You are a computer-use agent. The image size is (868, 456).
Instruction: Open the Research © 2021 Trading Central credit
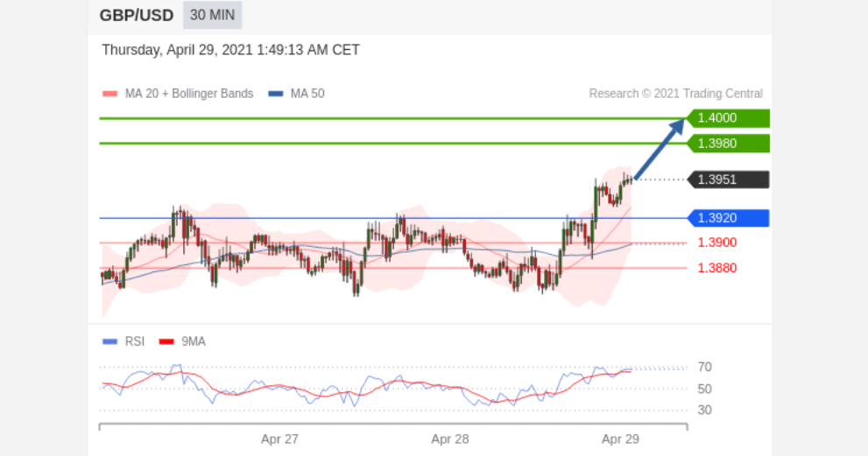(675, 94)
